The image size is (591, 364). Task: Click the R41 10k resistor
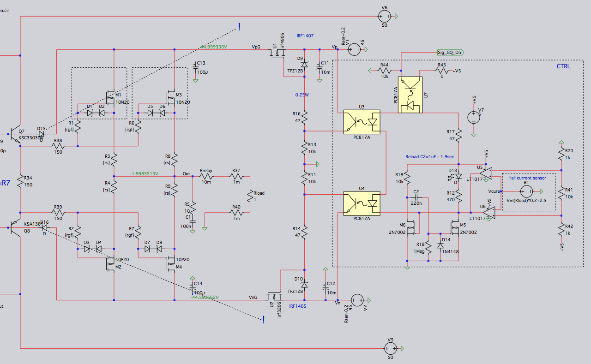[x=561, y=194]
